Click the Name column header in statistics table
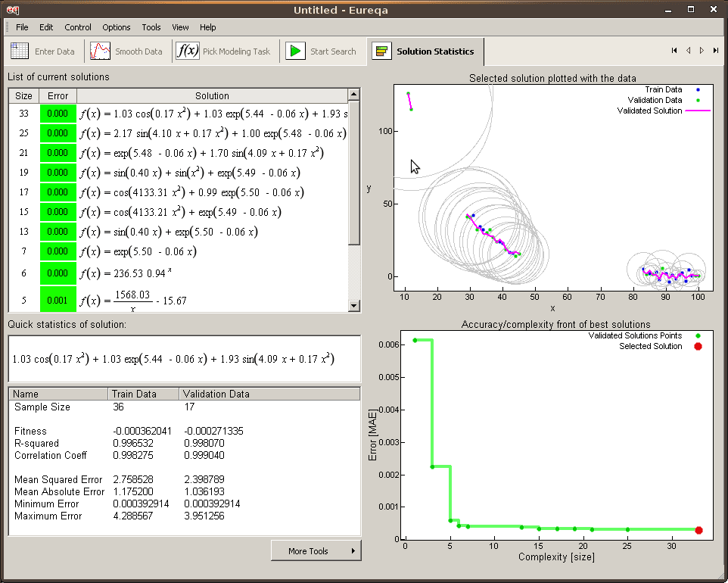Viewport: 728px width, 583px height. [58, 394]
